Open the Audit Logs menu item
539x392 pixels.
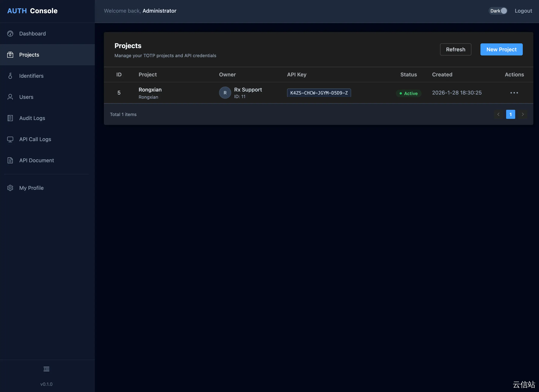[x=32, y=118]
